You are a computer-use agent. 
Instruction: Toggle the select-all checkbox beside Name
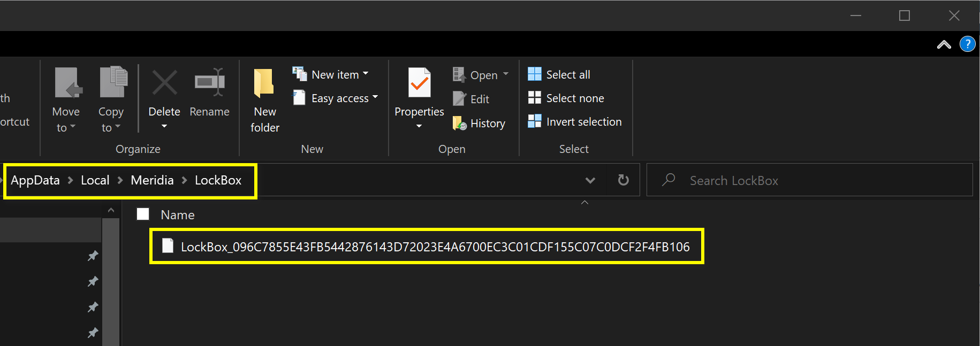click(x=143, y=214)
